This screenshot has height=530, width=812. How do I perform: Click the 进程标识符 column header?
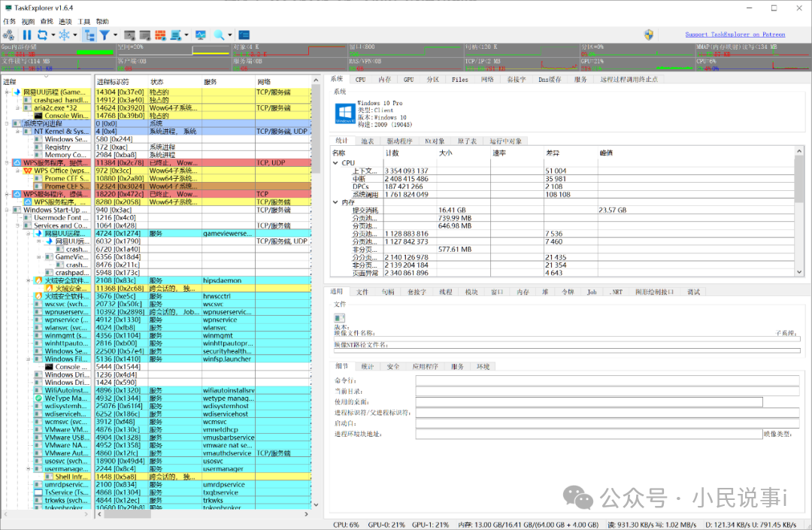tap(113, 81)
